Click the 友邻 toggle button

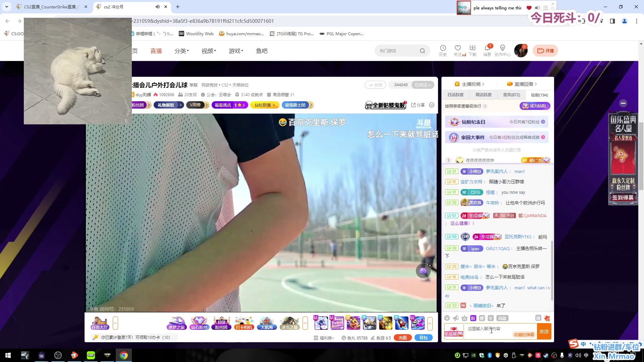point(375,85)
